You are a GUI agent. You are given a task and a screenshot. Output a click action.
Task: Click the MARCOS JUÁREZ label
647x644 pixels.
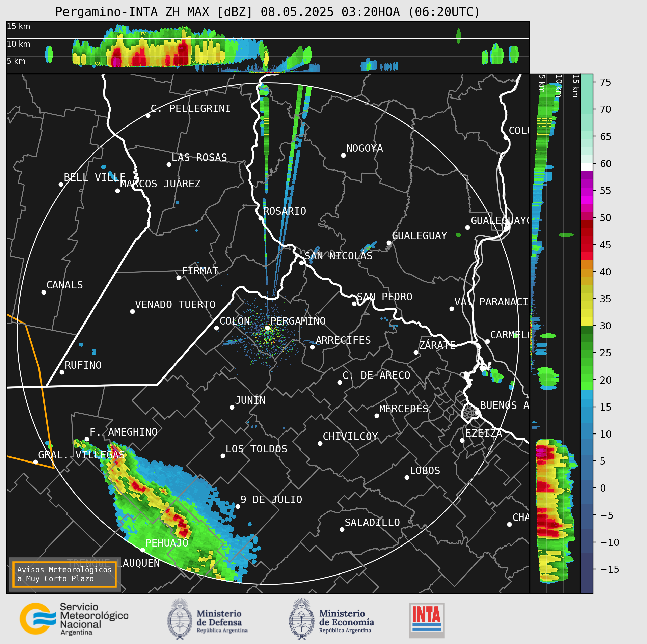point(160,184)
